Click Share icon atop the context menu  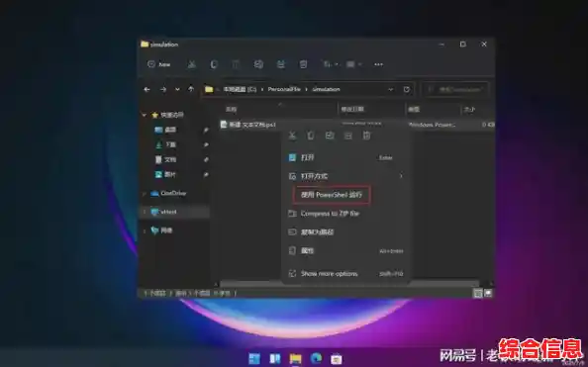(x=348, y=136)
